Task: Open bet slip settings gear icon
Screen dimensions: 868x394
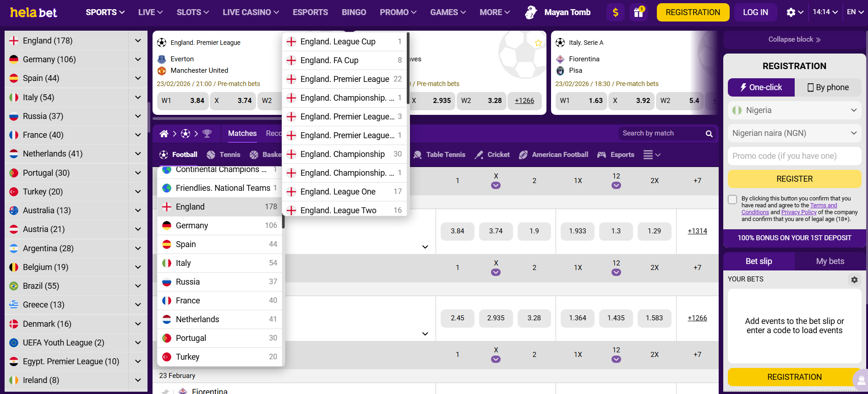Action: coord(854,280)
